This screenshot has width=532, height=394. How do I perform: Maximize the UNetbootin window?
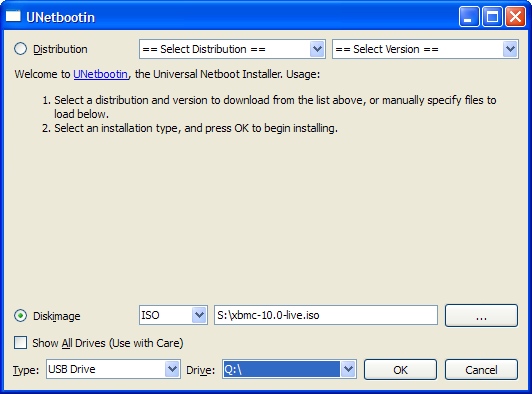492,16
